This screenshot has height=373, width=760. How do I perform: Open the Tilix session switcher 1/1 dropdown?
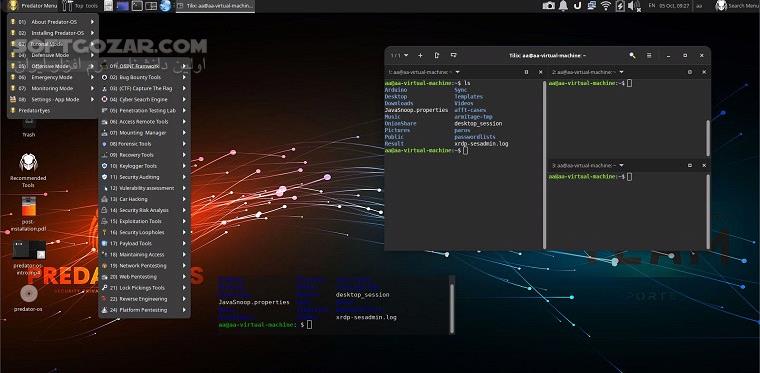tap(399, 55)
